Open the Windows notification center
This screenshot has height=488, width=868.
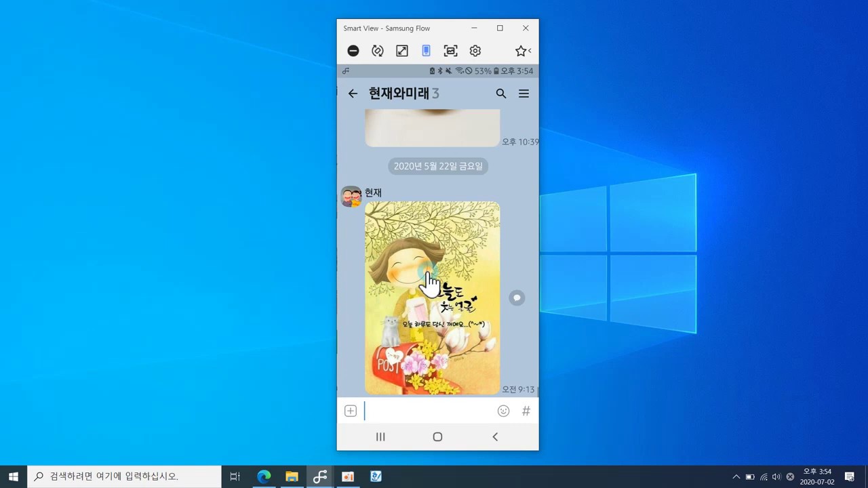pyautogui.click(x=850, y=476)
